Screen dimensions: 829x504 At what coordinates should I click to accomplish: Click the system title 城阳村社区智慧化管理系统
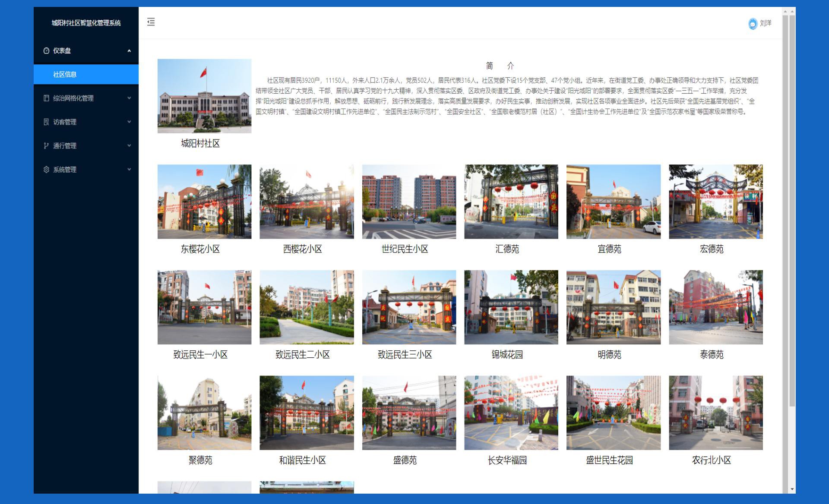(x=86, y=23)
